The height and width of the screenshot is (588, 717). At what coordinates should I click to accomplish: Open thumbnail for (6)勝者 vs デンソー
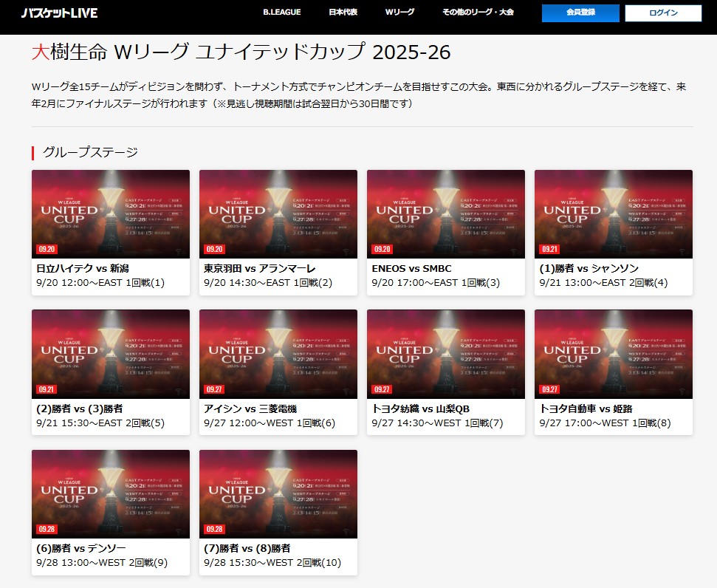pyautogui.click(x=111, y=494)
